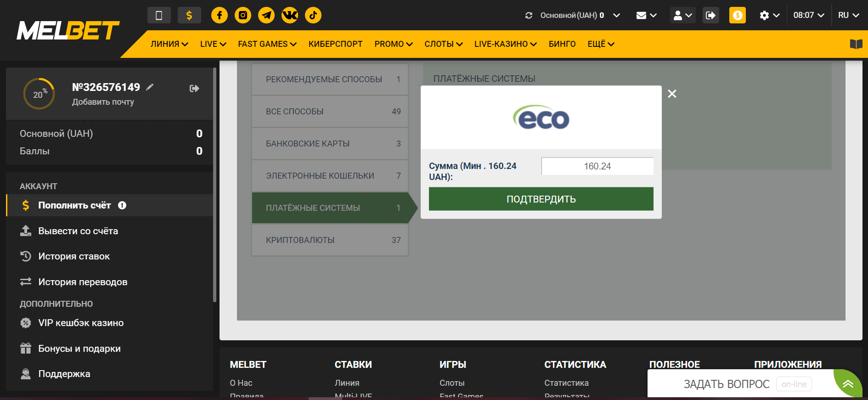This screenshot has height=400, width=868.
Task: Select the ЭЛЕКТРОННЫЕ КОШЕЛЬКИ tab
Action: [x=330, y=176]
